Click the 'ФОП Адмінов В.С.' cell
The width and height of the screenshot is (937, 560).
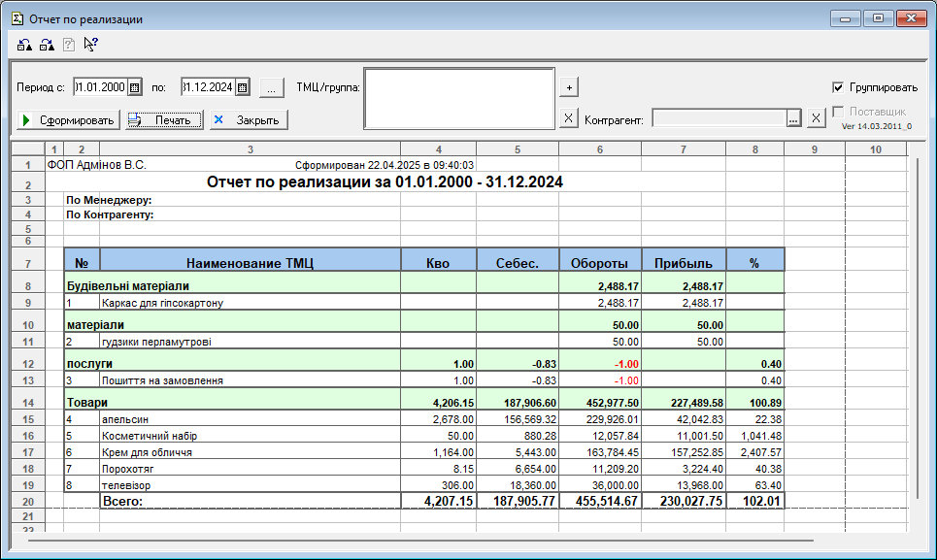click(x=97, y=165)
